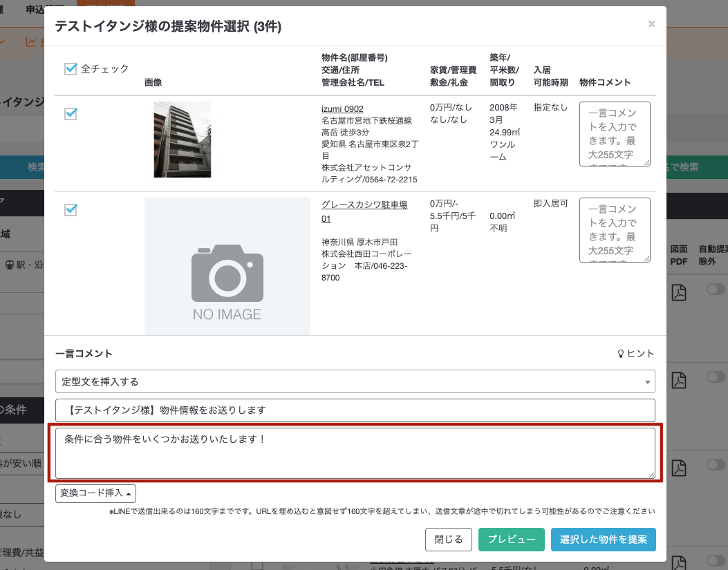Uncheck the グレースカシワ駐車場 property checkbox
Image resolution: width=728 pixels, height=570 pixels.
71,210
